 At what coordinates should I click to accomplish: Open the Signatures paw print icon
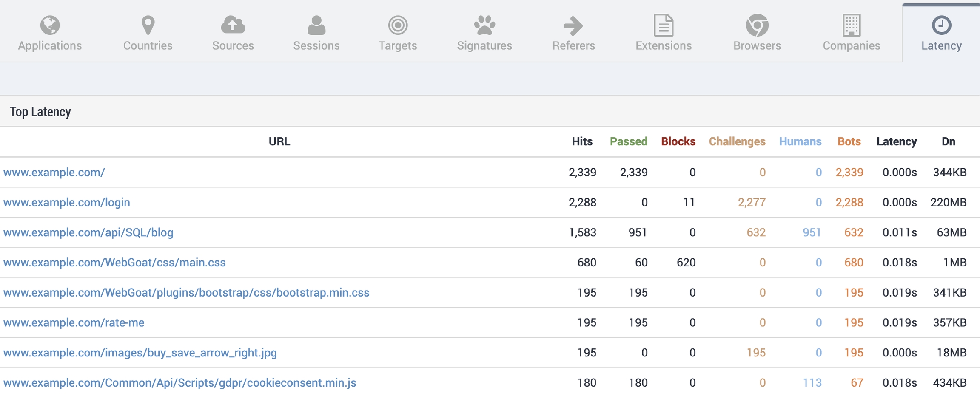coord(484,25)
